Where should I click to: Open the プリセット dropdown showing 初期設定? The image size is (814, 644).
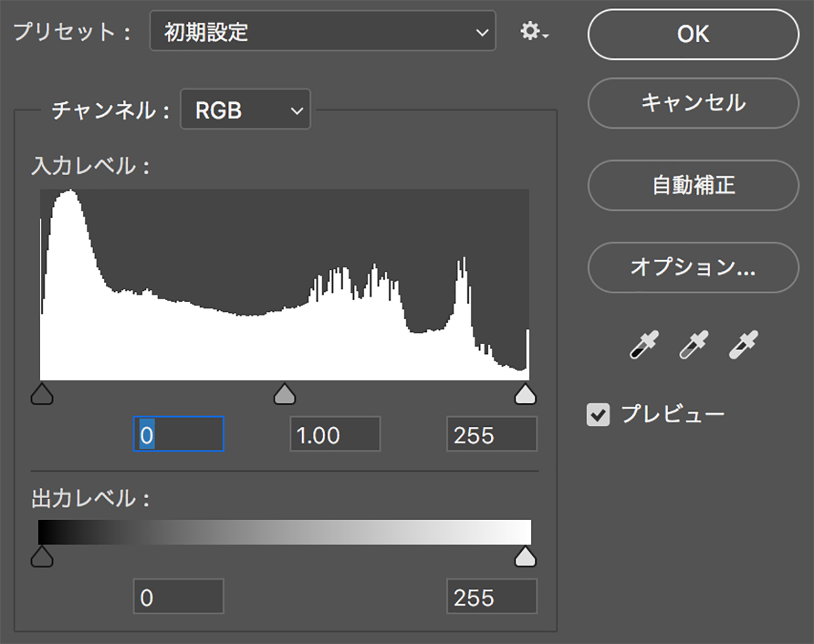coord(323,31)
